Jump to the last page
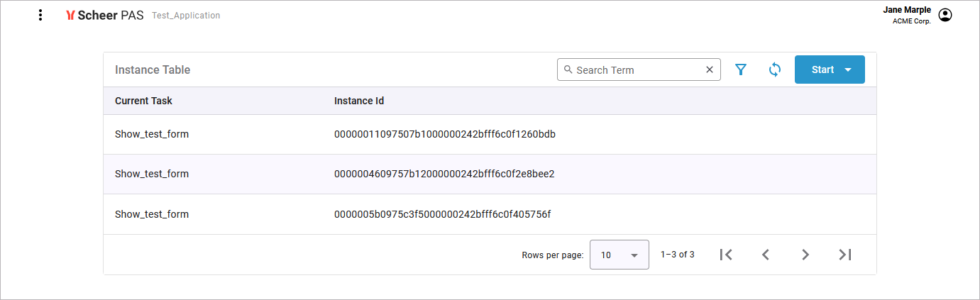 (844, 255)
